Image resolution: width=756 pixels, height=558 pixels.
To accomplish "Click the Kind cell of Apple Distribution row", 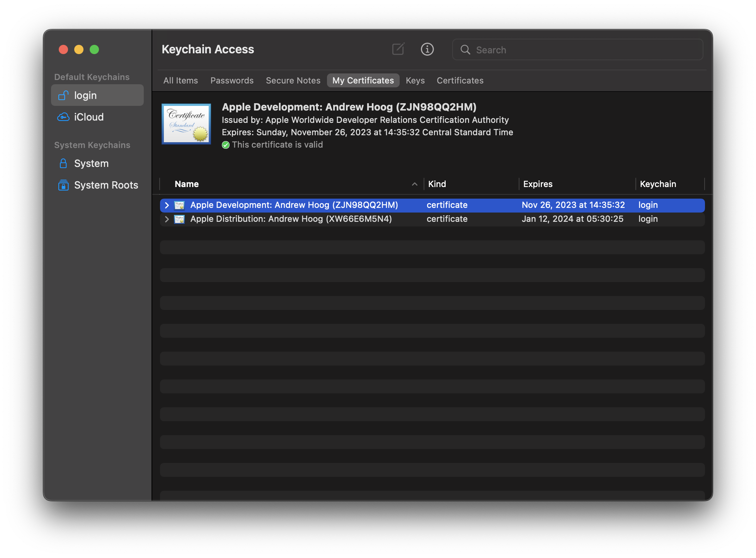I will [x=447, y=219].
